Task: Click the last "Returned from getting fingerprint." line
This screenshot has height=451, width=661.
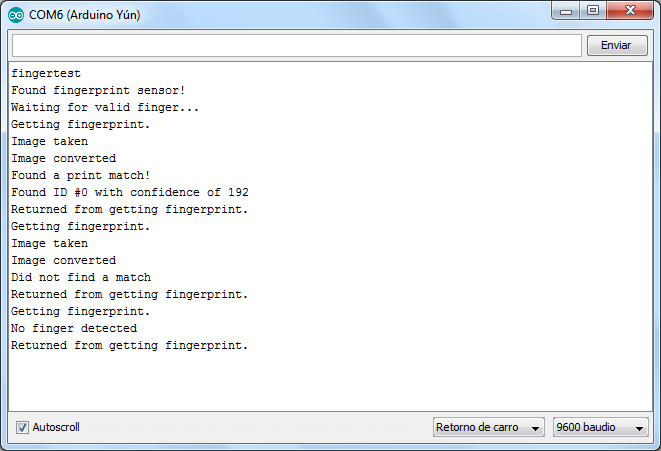Action: (x=129, y=345)
